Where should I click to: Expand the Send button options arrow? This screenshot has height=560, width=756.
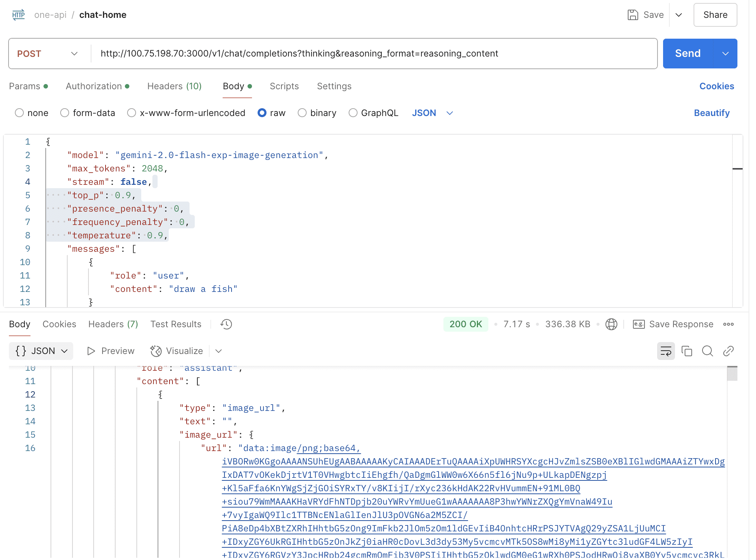coord(725,54)
